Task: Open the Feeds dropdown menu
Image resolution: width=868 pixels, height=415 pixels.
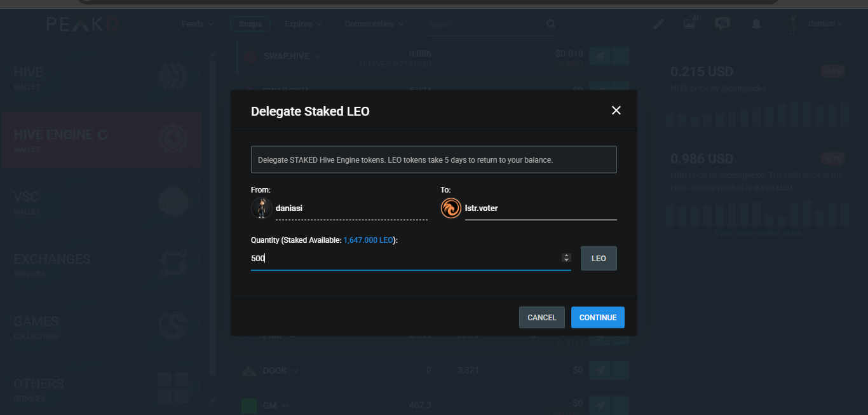Action: (198, 24)
